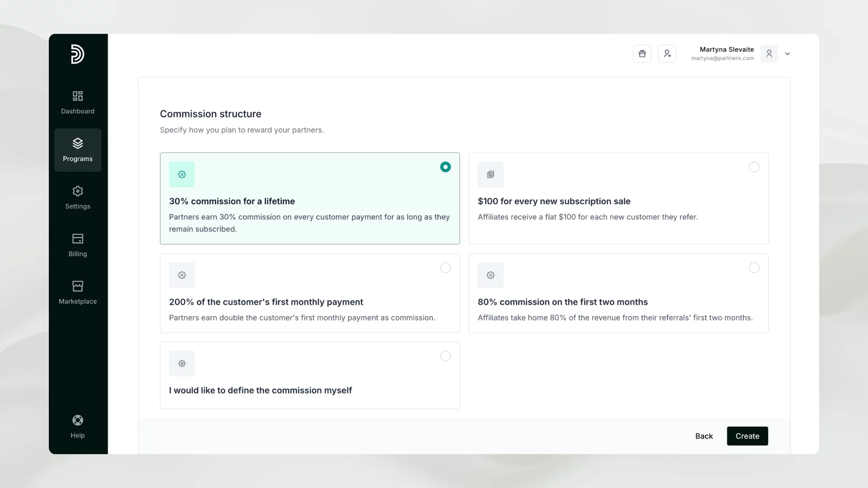Choose define the commission myself option
The image size is (868, 488).
click(445, 356)
